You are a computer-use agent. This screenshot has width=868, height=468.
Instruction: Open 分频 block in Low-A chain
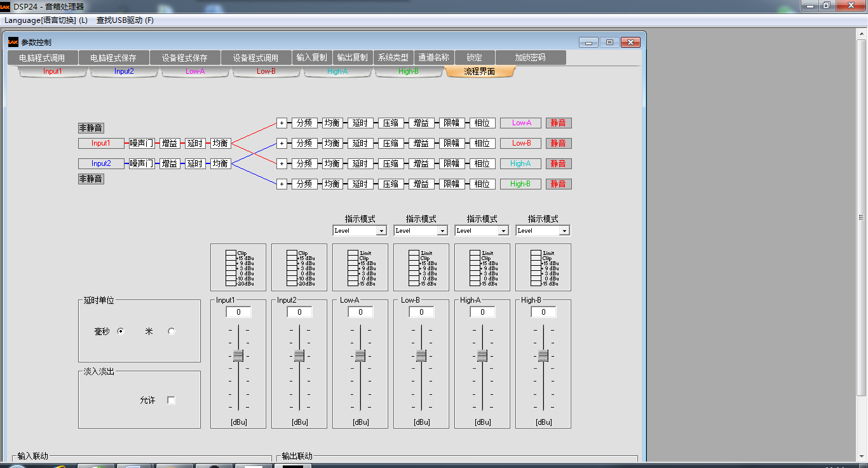tap(304, 123)
